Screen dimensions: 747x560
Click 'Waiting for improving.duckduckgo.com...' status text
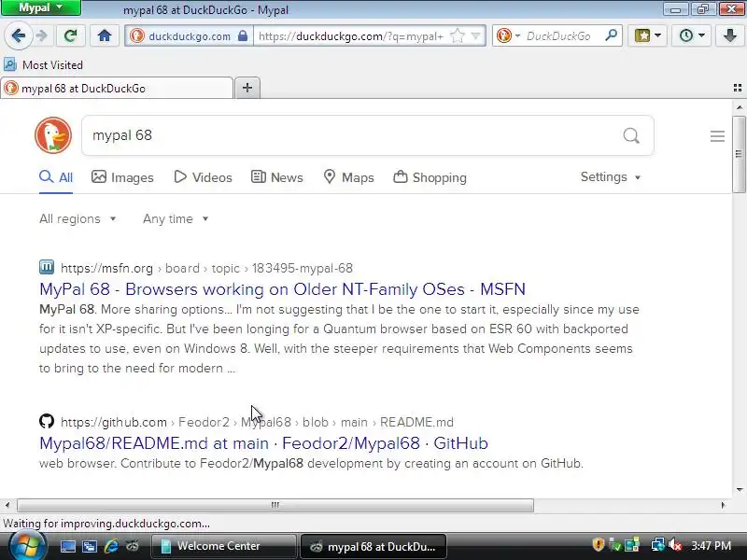pos(106,524)
